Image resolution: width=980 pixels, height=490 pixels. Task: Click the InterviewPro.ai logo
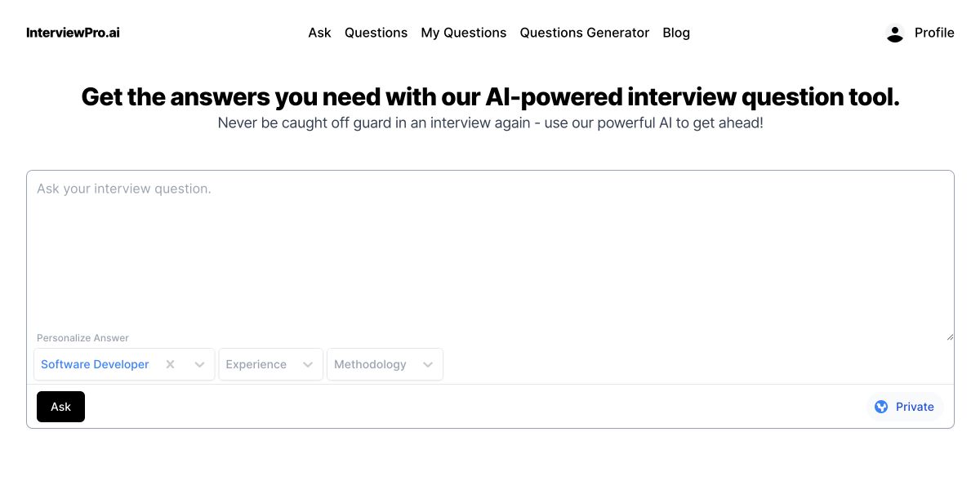73,33
